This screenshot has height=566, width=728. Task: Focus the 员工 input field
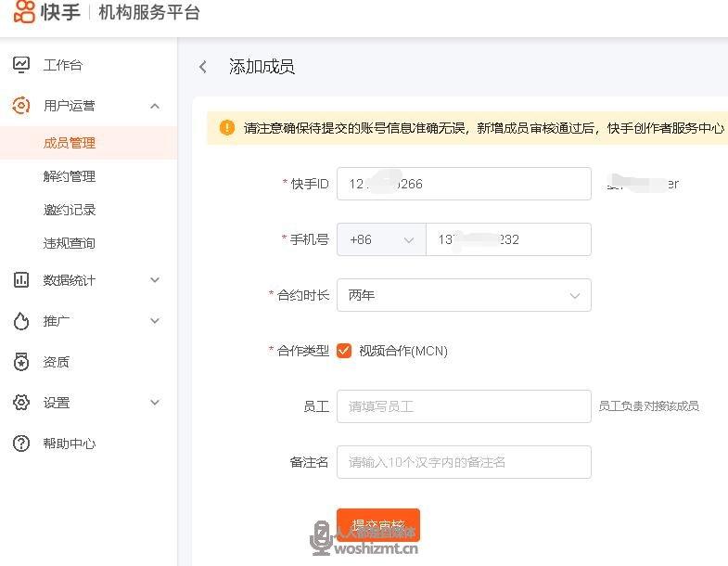[x=464, y=406]
